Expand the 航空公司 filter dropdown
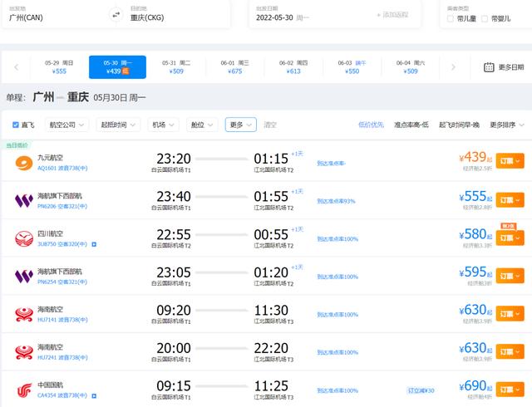The height and width of the screenshot is (407, 532). click(66, 125)
